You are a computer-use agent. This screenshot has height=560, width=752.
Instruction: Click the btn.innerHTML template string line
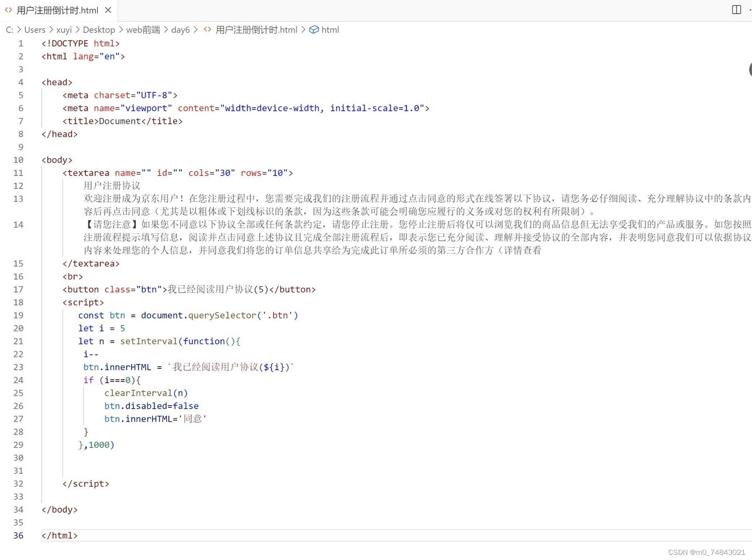click(x=189, y=367)
